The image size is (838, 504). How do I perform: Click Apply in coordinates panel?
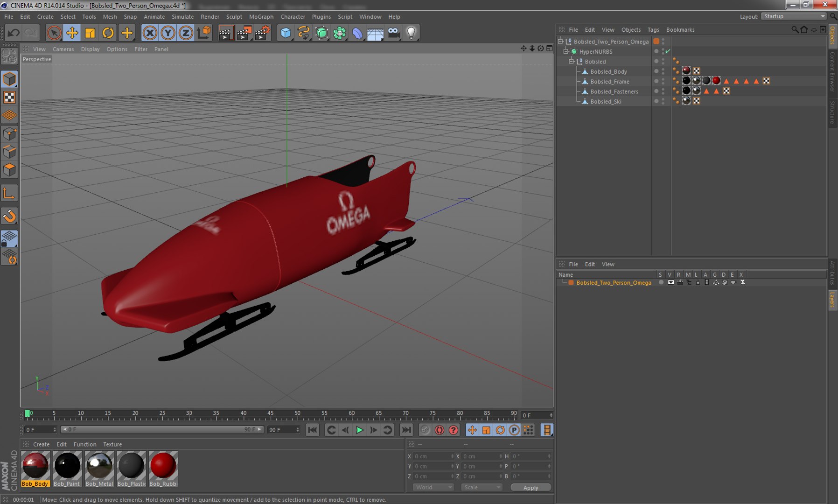[531, 488]
